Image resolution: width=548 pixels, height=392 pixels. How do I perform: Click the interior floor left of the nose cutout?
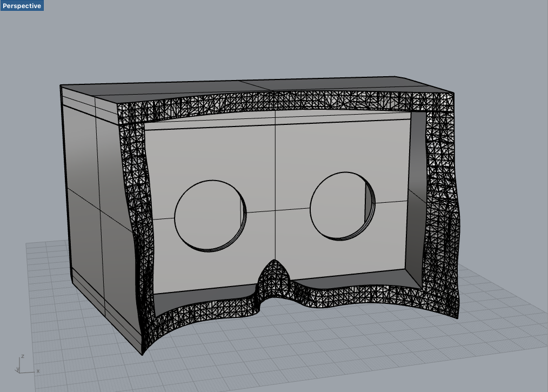205,299
